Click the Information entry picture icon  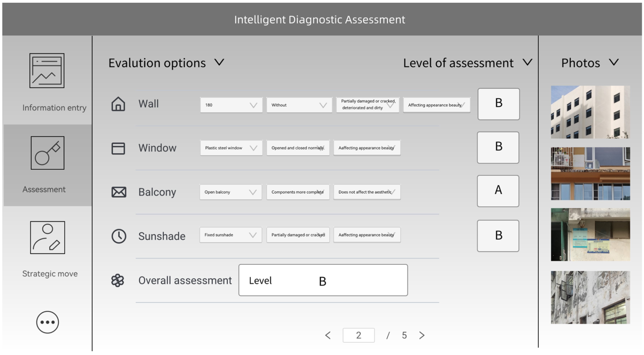pos(47,70)
